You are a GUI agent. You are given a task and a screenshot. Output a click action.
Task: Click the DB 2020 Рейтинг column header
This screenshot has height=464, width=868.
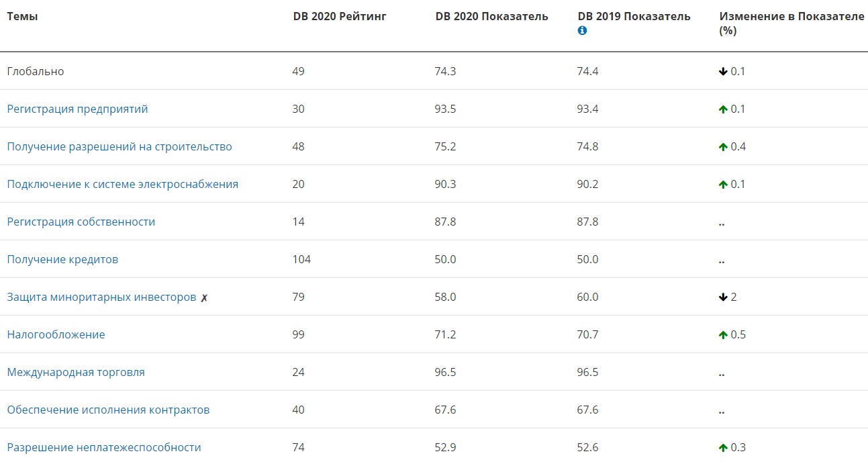pos(340,17)
